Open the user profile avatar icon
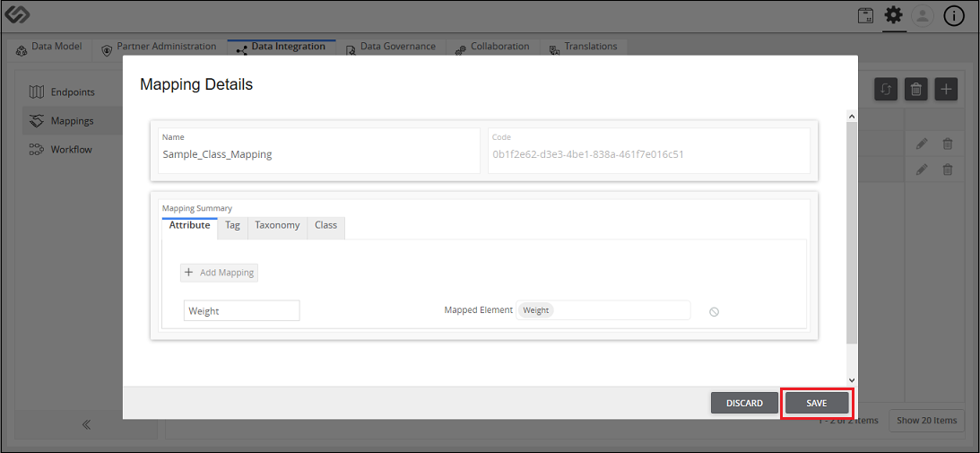The image size is (980, 453). coord(923,16)
